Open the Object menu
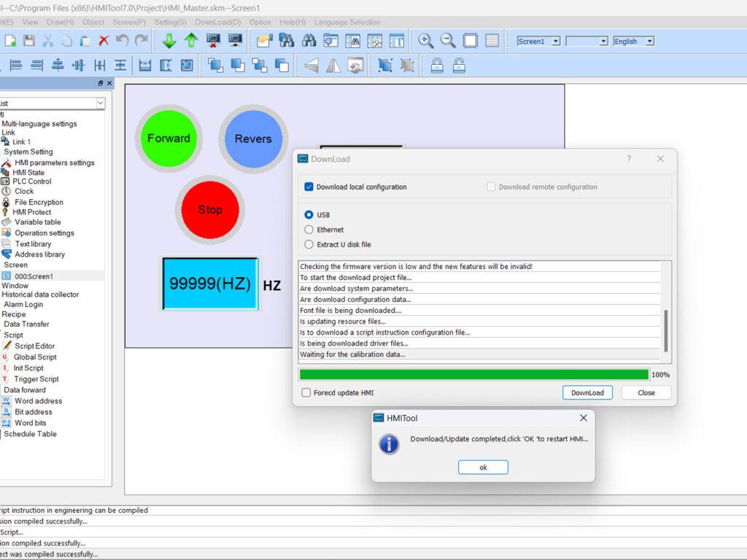The image size is (747, 560). point(93,22)
